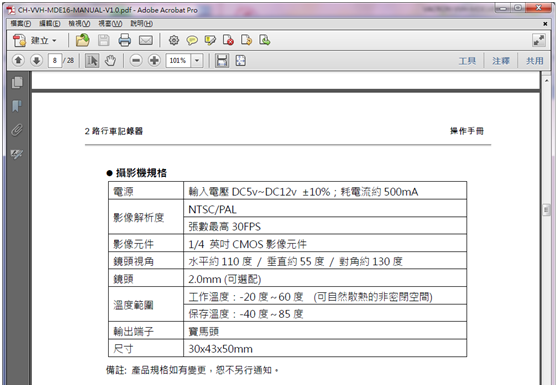Open the Edit menu
Screen dimensions: 558x387
50,24
